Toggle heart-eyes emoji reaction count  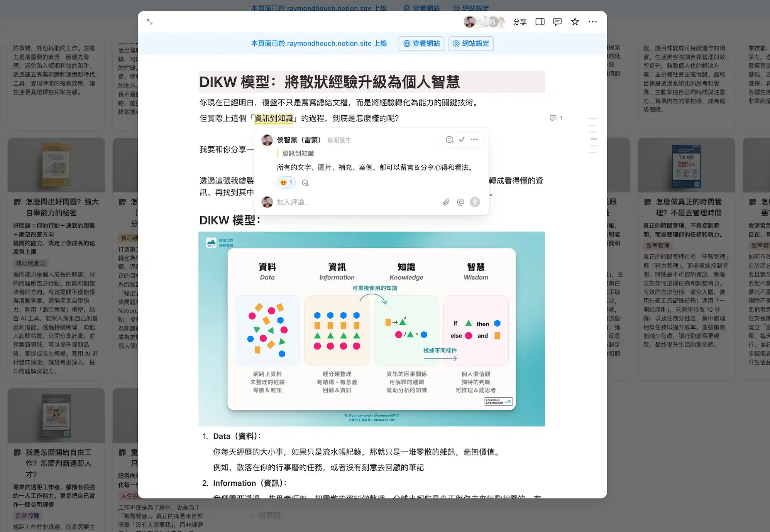286,182
